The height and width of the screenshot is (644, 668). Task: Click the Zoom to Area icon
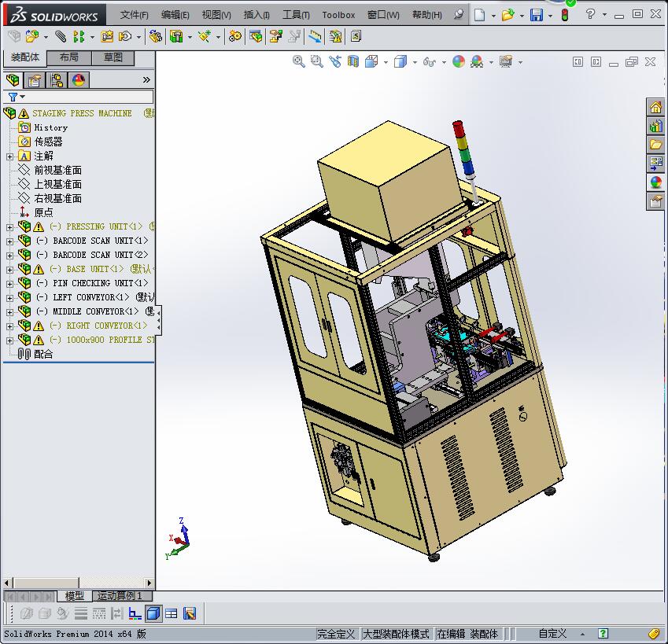(316, 61)
